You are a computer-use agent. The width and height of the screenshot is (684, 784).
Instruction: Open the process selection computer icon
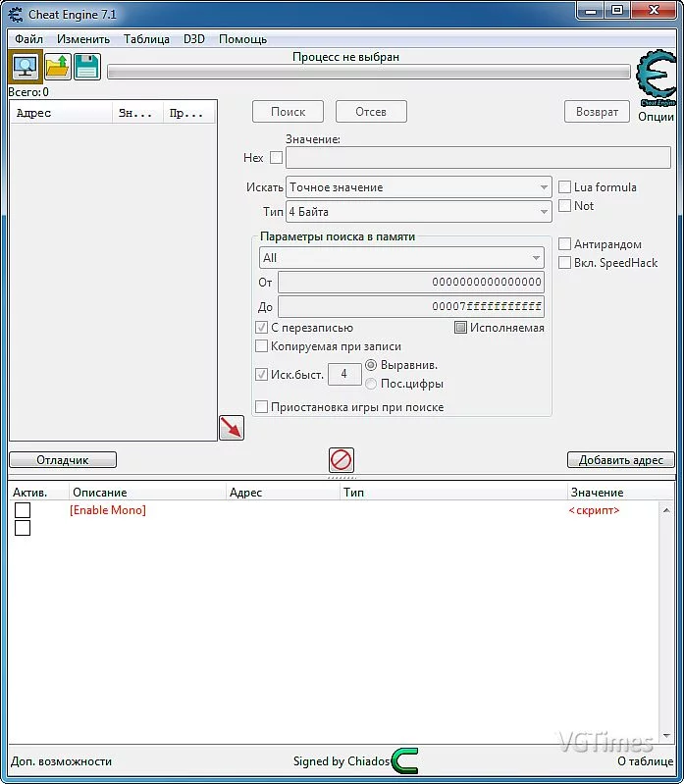[x=26, y=67]
